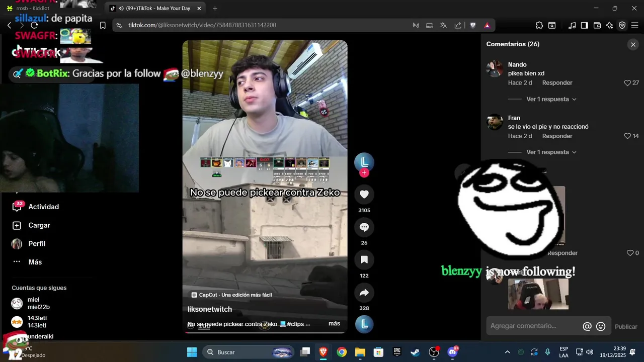The image size is (644, 362).
Task: Mute the audio on the TikTok tab
Action: (x=121, y=9)
